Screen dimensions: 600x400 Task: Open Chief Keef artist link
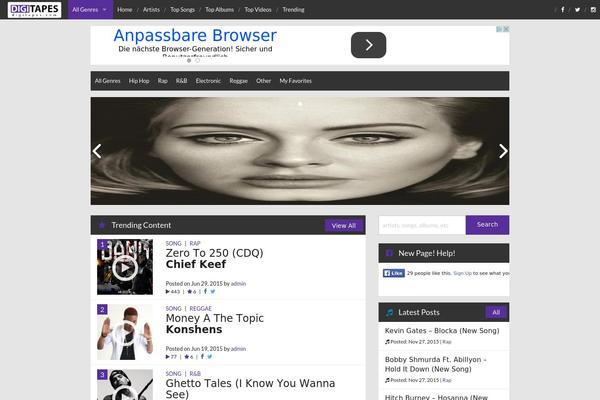196,264
